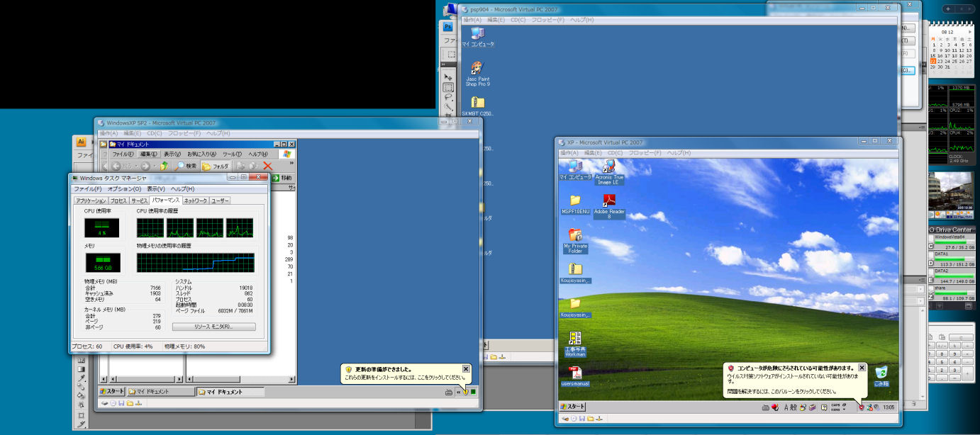Click スタート button in the XP window
The image size is (980, 435).
[x=572, y=407]
